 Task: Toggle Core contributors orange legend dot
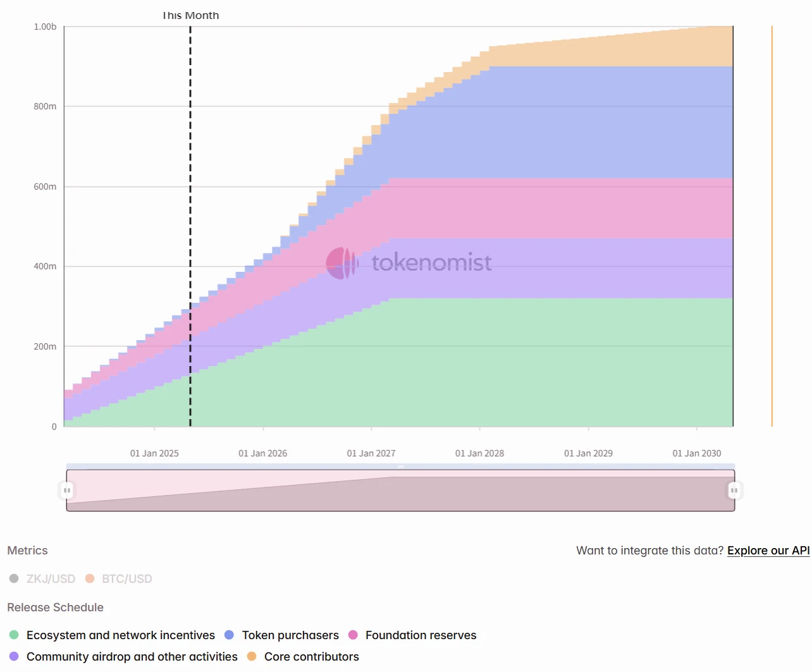(x=252, y=656)
